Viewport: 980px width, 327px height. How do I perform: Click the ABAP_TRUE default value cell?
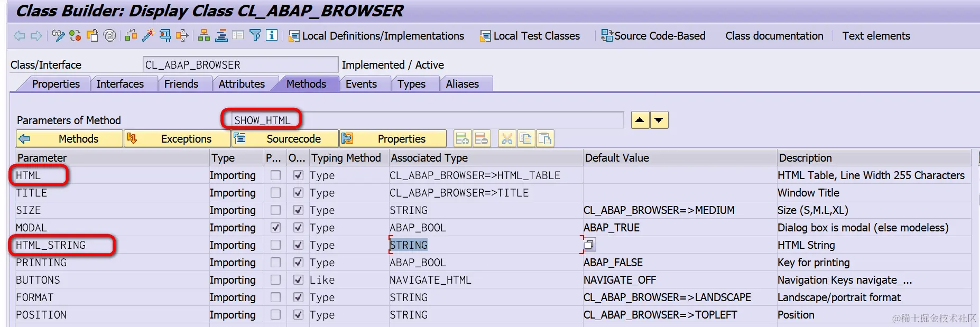[679, 227]
